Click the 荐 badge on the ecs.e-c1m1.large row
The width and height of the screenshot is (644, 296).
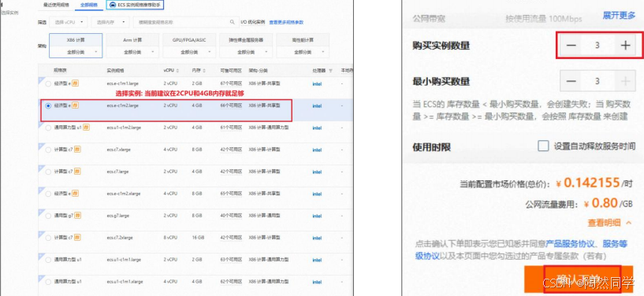76,83
